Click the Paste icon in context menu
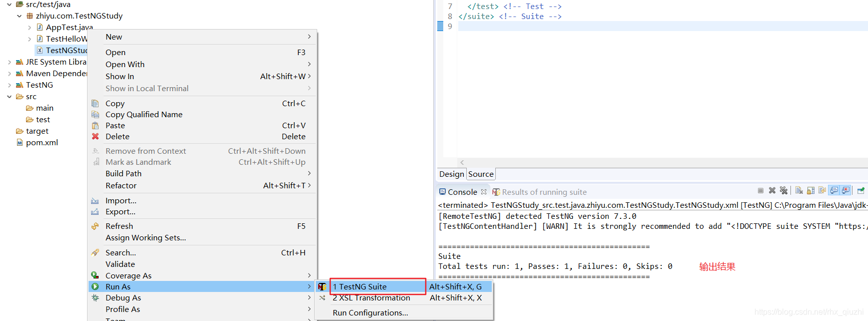This screenshot has height=321, width=868. [95, 126]
